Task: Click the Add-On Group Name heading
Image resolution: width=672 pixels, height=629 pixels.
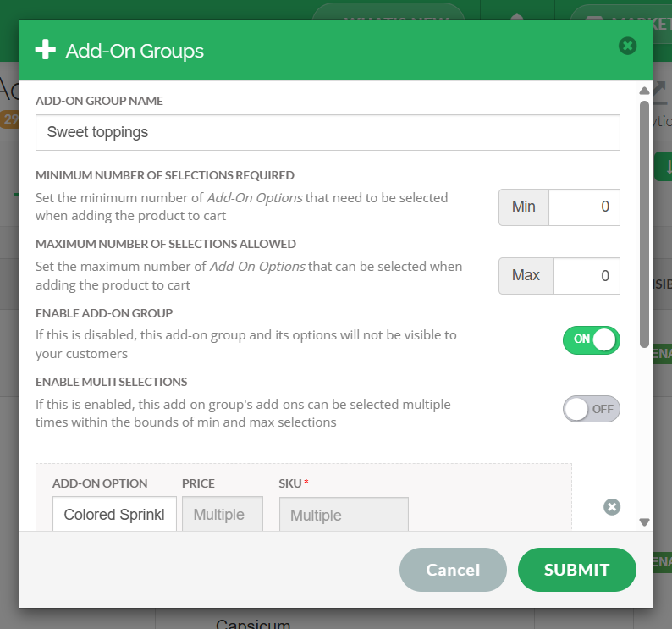Action: (99, 101)
